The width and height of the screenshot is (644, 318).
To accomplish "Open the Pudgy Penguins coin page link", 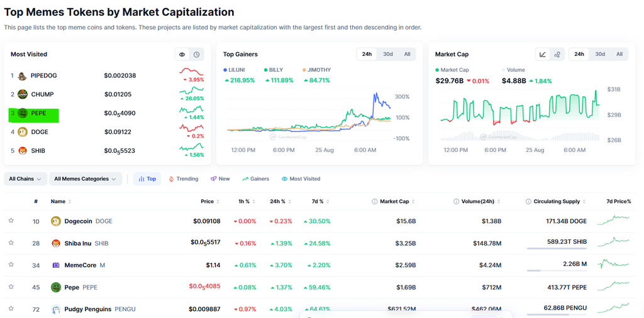I will point(100,309).
